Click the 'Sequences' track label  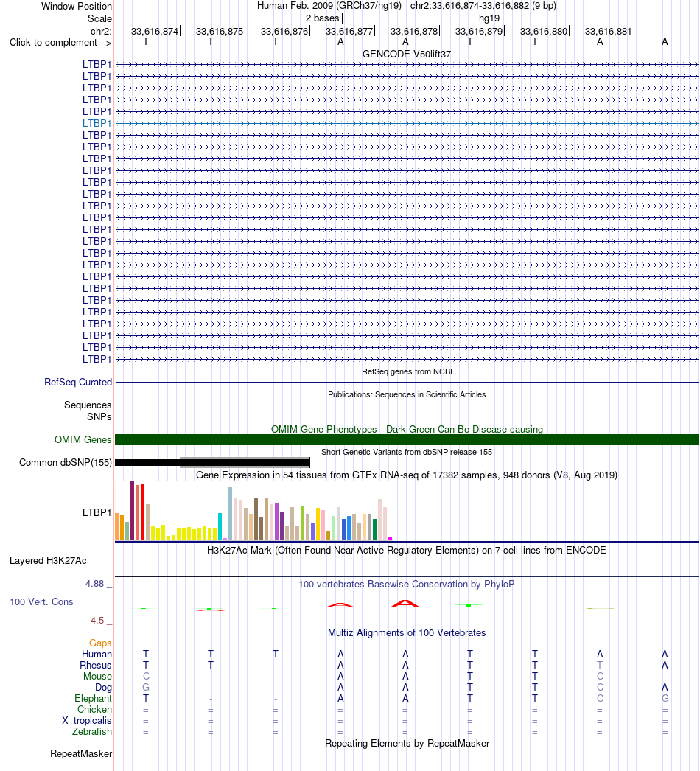click(x=88, y=405)
